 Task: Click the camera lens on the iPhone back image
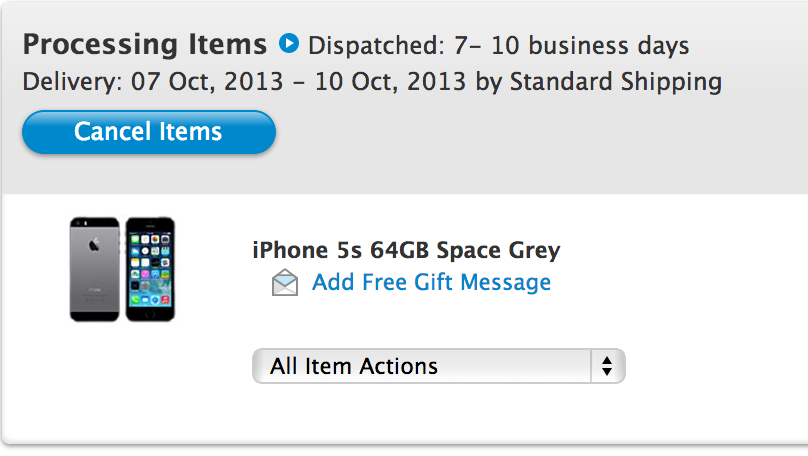[78, 224]
